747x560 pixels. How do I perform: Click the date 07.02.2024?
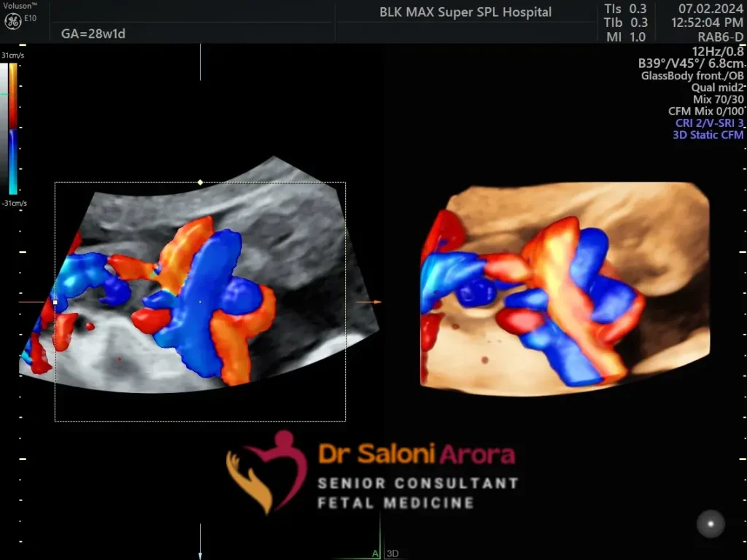pyautogui.click(x=711, y=9)
